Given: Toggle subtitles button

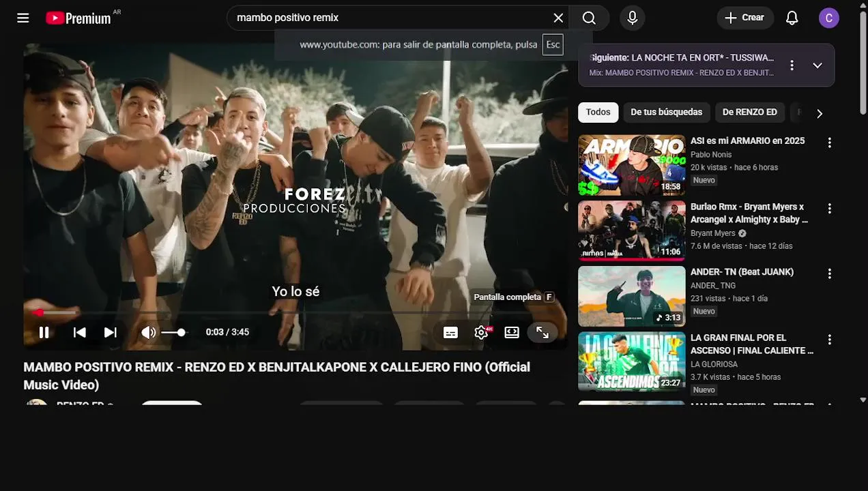Looking at the screenshot, I should click(450, 332).
